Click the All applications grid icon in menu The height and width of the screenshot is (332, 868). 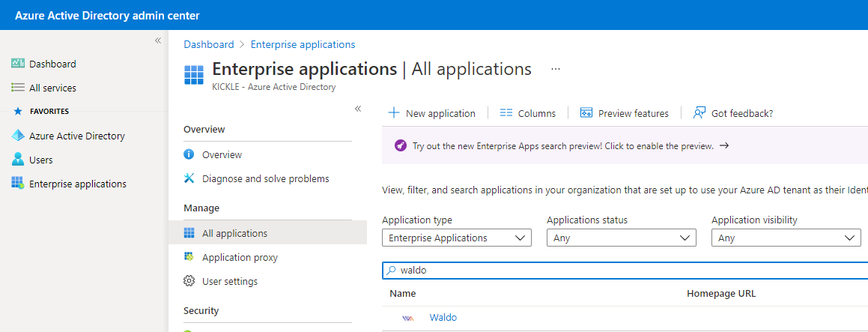click(x=189, y=233)
